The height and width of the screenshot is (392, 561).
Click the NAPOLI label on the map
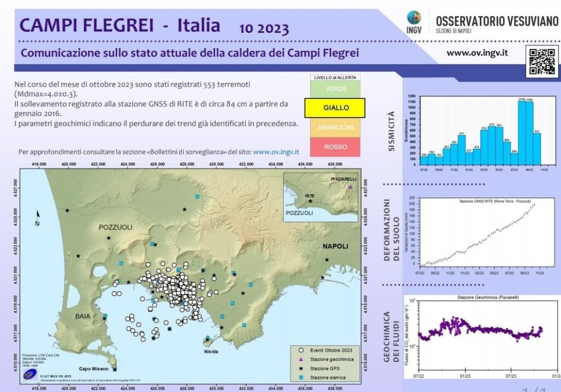[335, 246]
